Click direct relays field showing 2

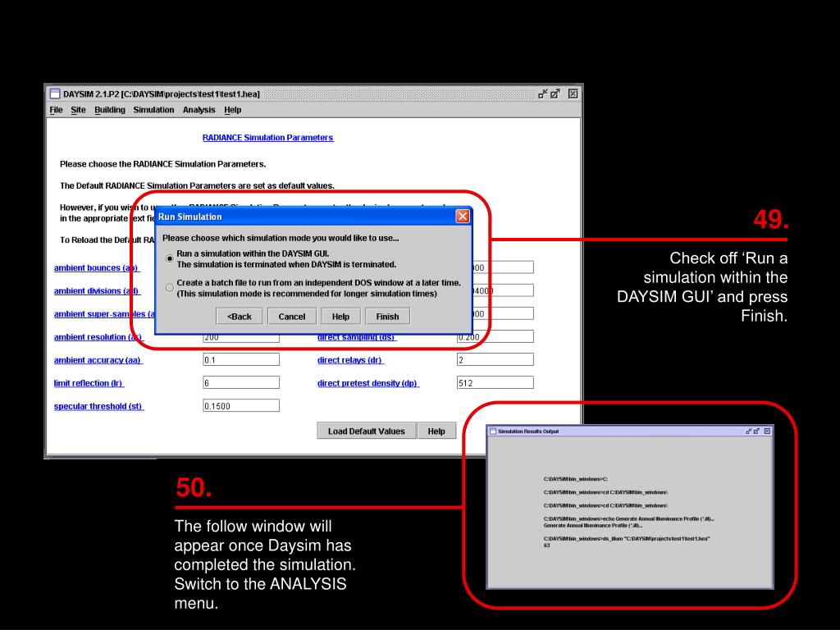point(495,359)
